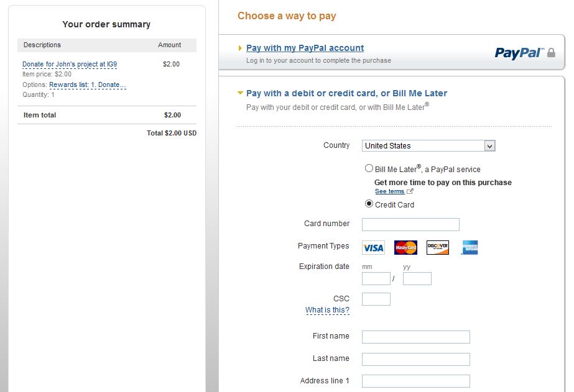This screenshot has width=574, height=392.
Task: Open Donate for John's project item link
Action: [70, 64]
